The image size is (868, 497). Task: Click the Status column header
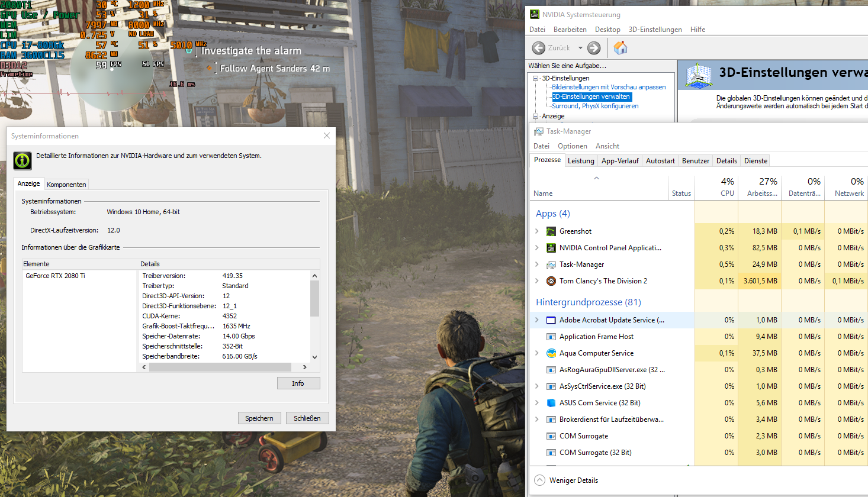[681, 187]
